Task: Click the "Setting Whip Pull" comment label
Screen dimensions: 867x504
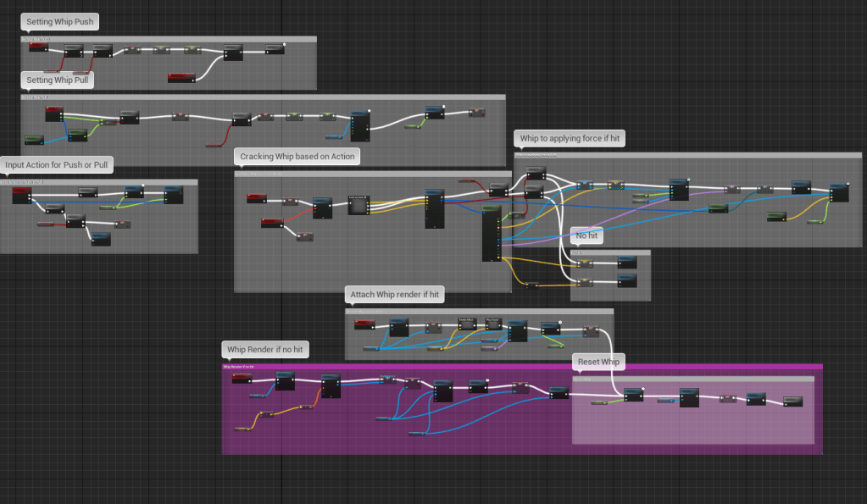Action: click(x=57, y=80)
